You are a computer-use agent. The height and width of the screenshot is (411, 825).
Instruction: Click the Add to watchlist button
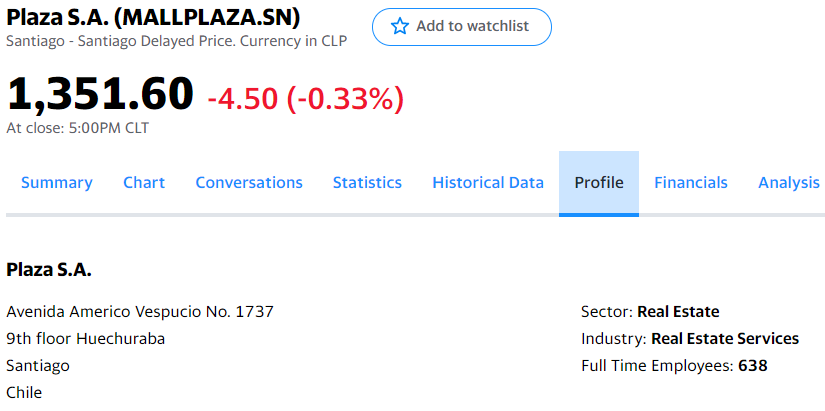pyautogui.click(x=462, y=27)
